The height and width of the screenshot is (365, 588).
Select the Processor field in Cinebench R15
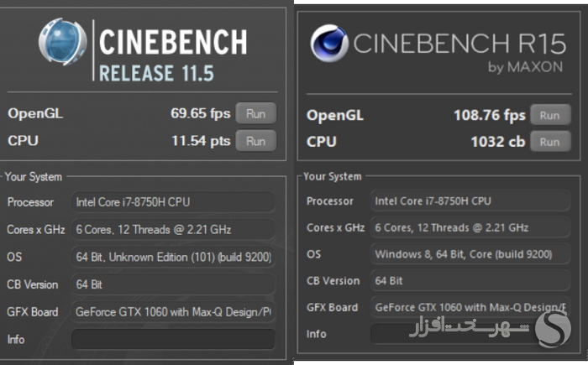(470, 201)
